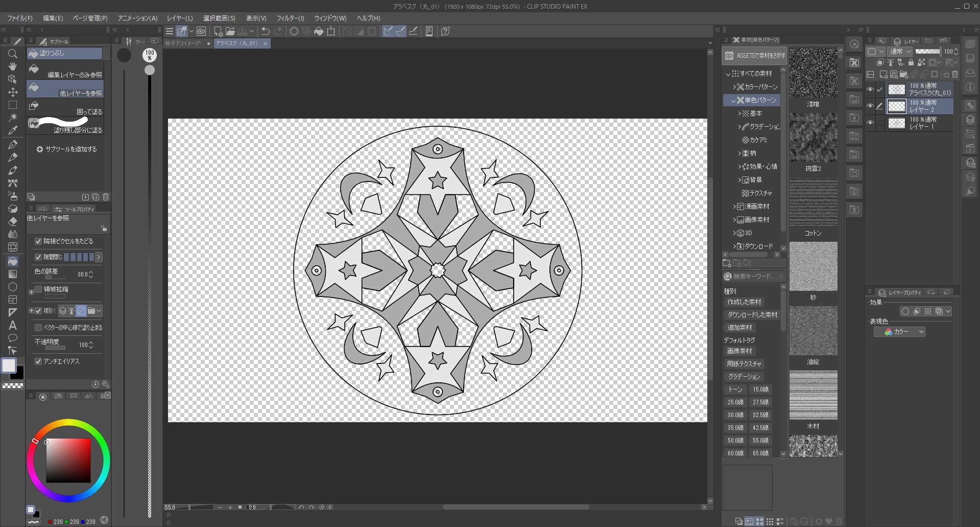Disable the 隣接ピクセルをたどる checkbox
Image resolution: width=980 pixels, height=527 pixels.
[x=38, y=241]
